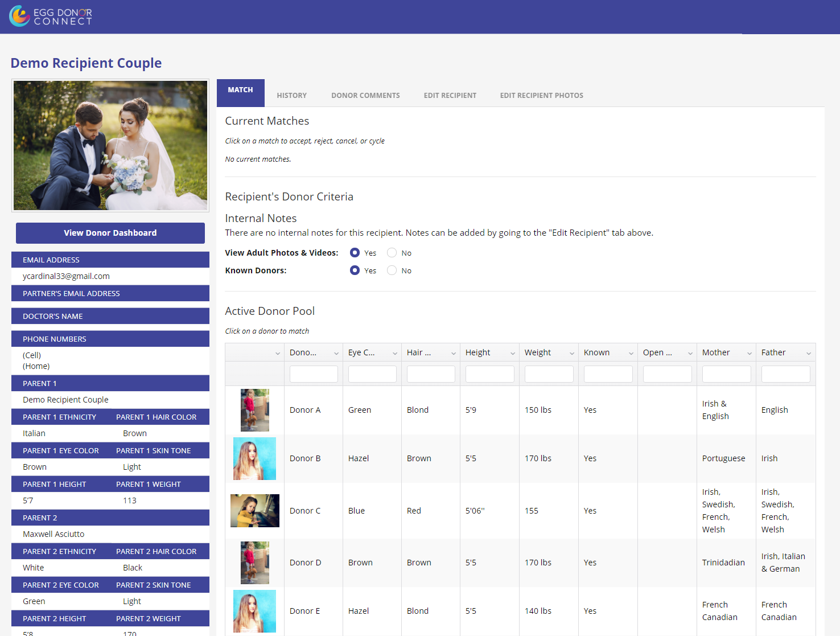Select Donor B's profile picture
This screenshot has height=636, width=840.
coord(254,458)
